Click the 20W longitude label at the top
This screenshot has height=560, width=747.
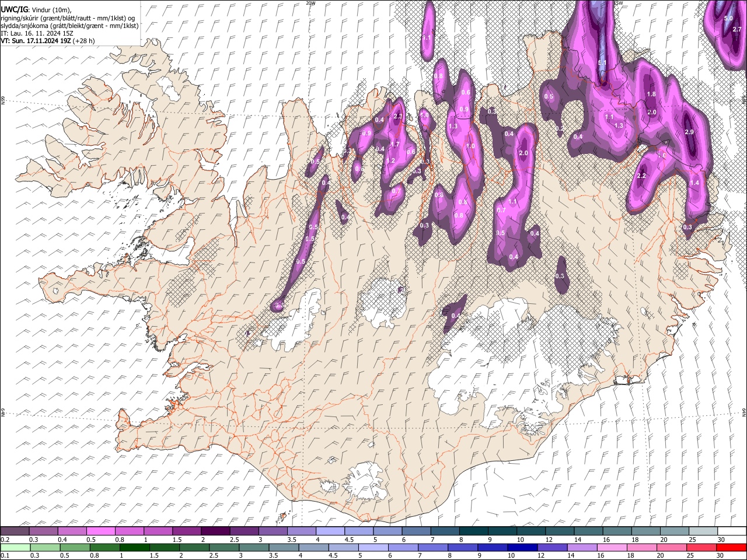point(310,3)
